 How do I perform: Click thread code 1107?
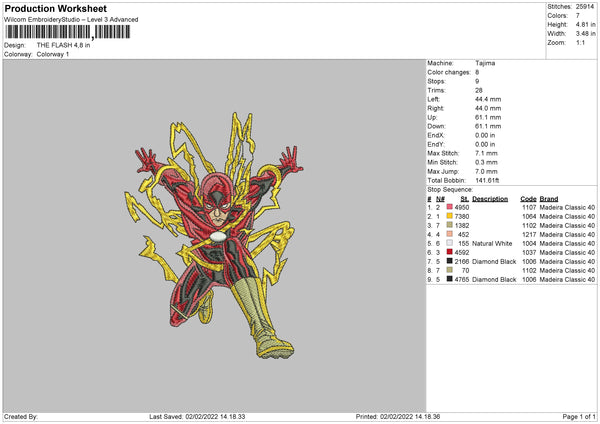point(529,207)
